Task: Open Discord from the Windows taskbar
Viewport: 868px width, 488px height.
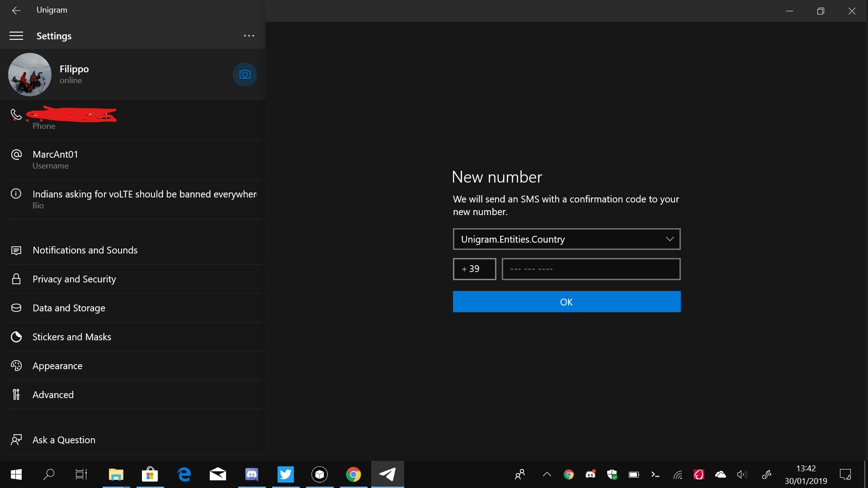Action: 252,474
